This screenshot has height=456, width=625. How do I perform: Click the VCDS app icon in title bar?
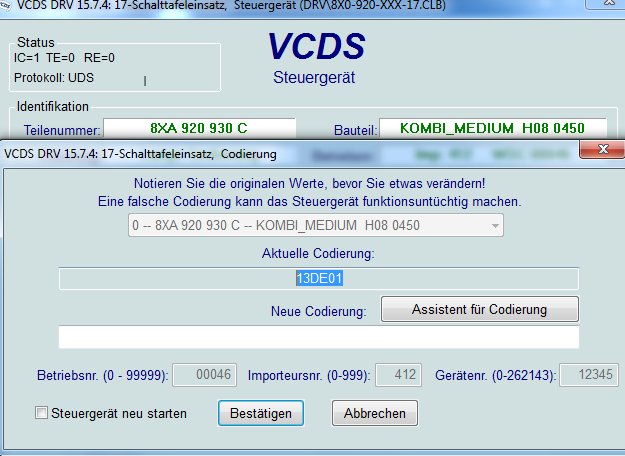click(6, 5)
